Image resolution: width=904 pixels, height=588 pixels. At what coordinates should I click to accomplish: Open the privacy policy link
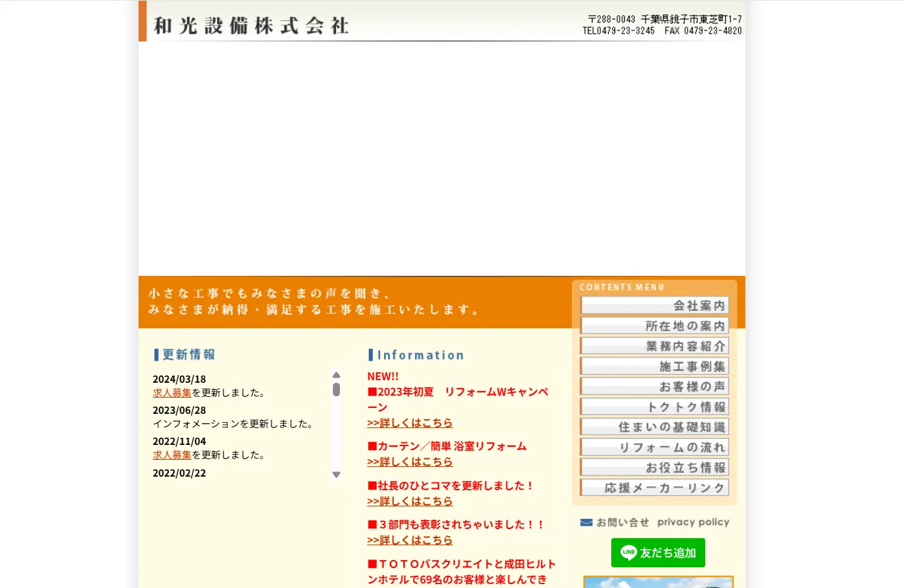pyautogui.click(x=693, y=522)
